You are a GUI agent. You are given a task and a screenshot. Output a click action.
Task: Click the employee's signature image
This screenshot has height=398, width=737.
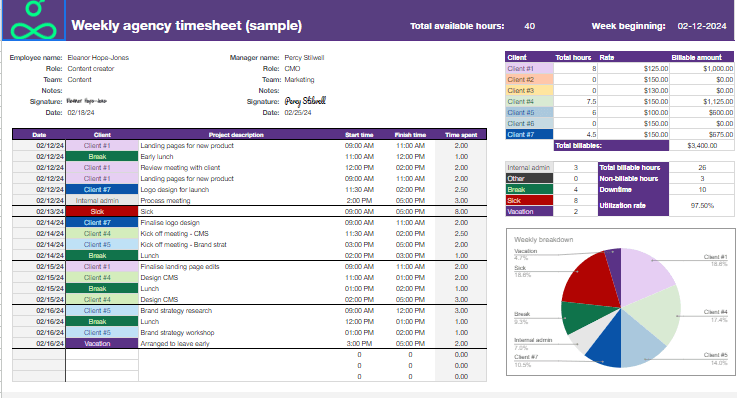point(86,101)
